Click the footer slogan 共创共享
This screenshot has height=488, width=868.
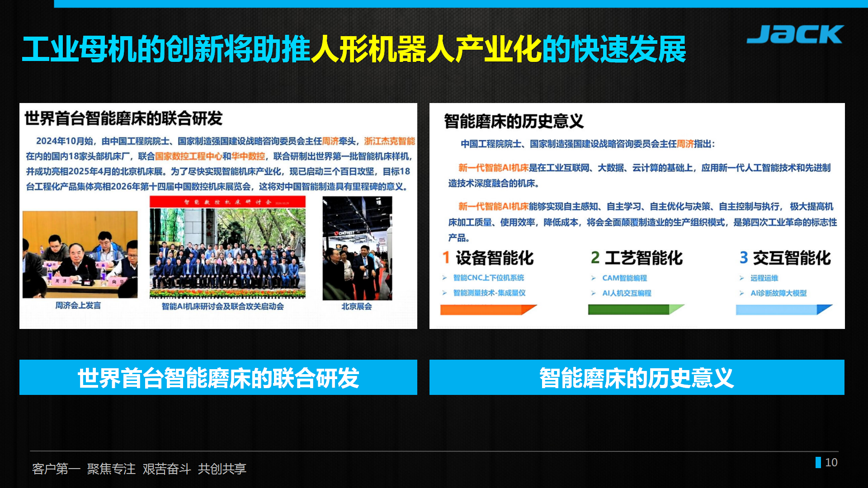coord(222,469)
